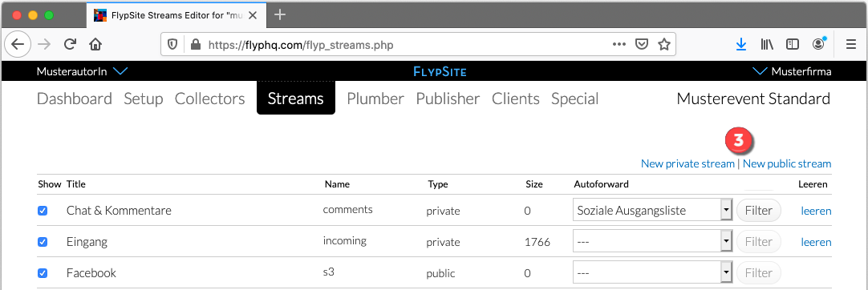Open Autoforward dropdown for Eingang row
This screenshot has height=290, width=868.
pos(652,242)
